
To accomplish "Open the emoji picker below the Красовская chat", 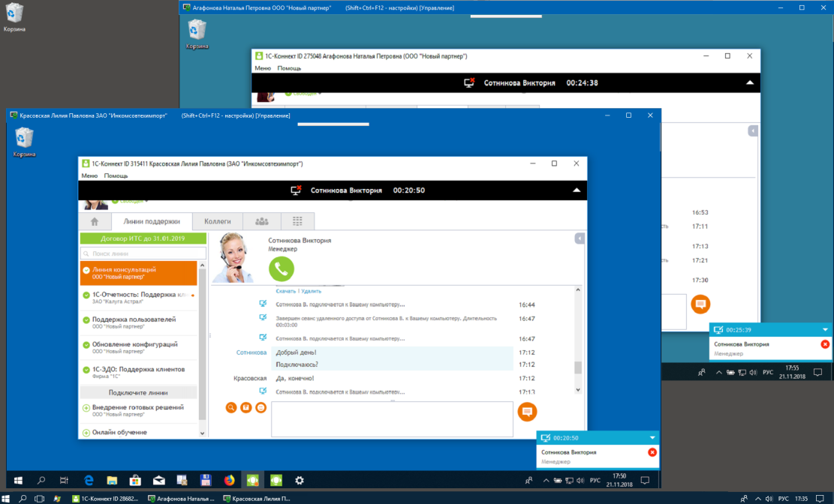I will tap(260, 407).
